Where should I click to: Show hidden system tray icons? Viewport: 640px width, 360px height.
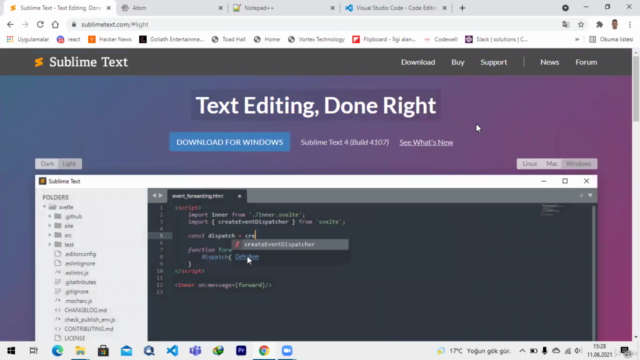tap(522, 351)
